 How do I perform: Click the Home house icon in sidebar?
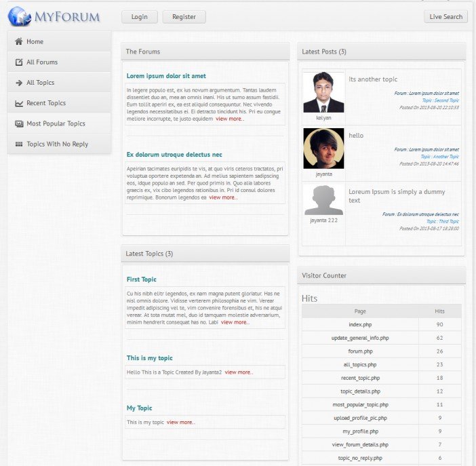point(18,42)
